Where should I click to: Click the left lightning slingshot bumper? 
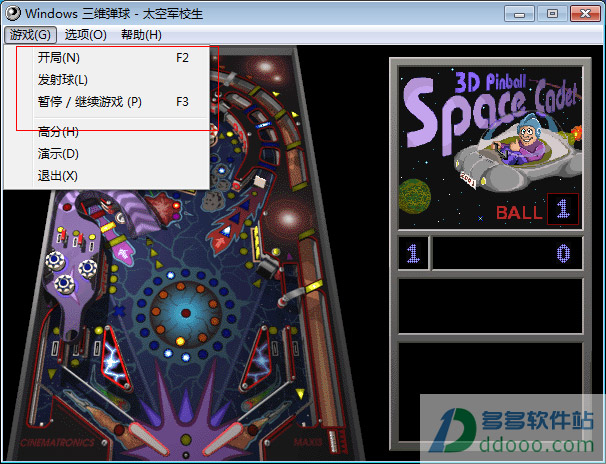pyautogui.click(x=115, y=358)
